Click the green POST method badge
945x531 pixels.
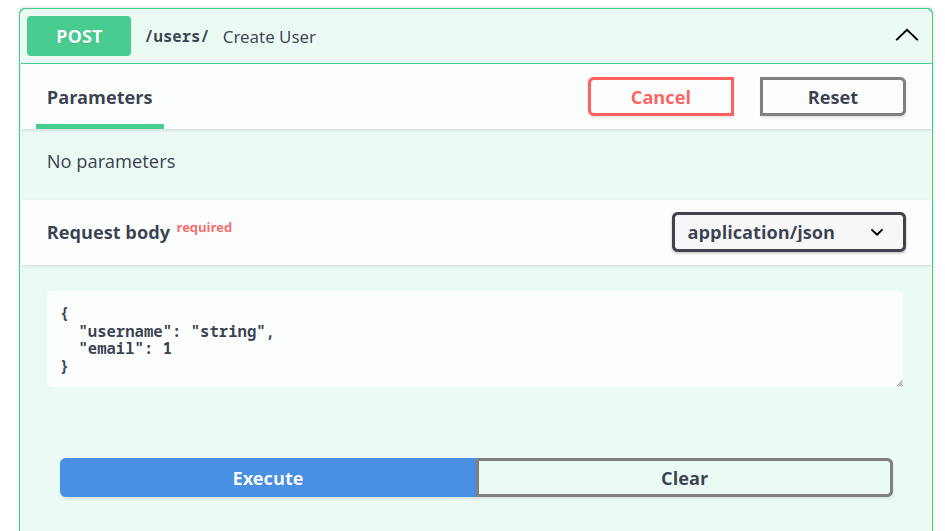[79, 36]
